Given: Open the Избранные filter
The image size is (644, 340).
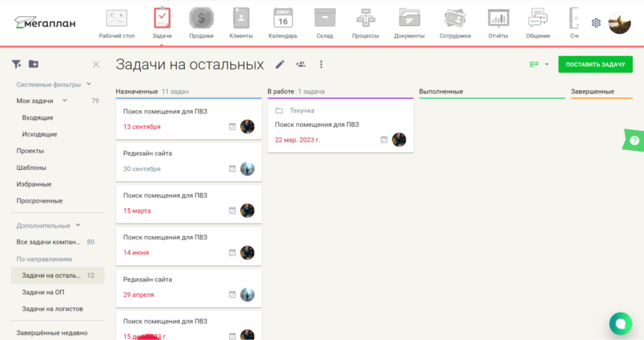Looking at the screenshot, I should click(34, 184).
